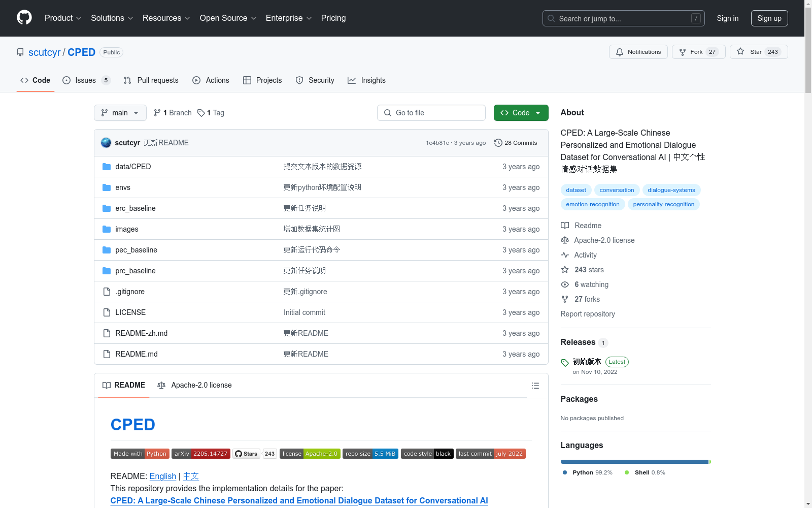Open the 1 Branch link
Viewport: 812px width, 508px height.
point(173,113)
